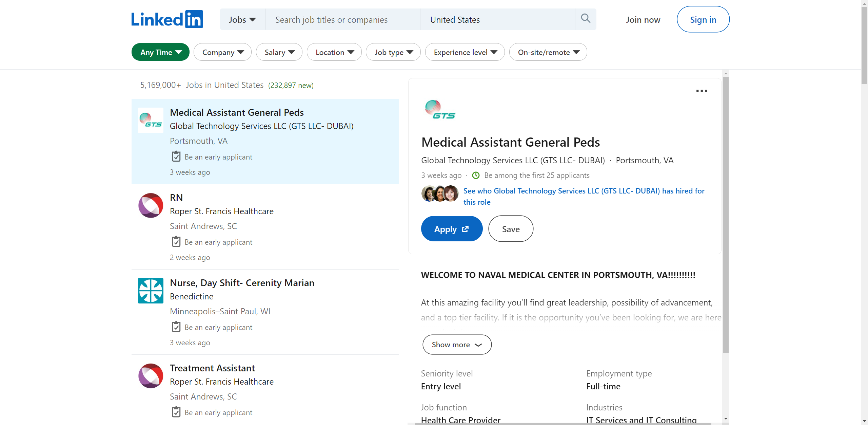Open the On-site/remote filter dropdown
This screenshot has height=425, width=868.
click(x=548, y=52)
